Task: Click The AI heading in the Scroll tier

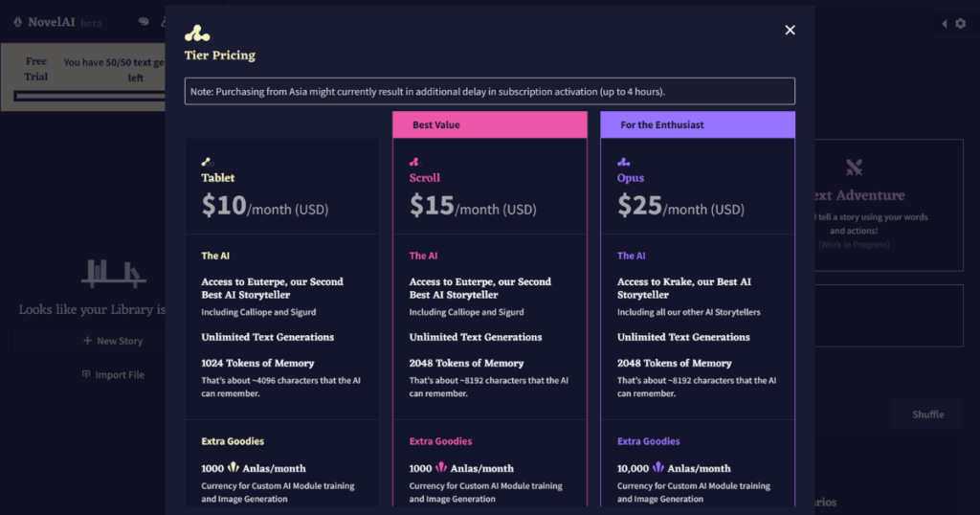Action: (x=423, y=256)
